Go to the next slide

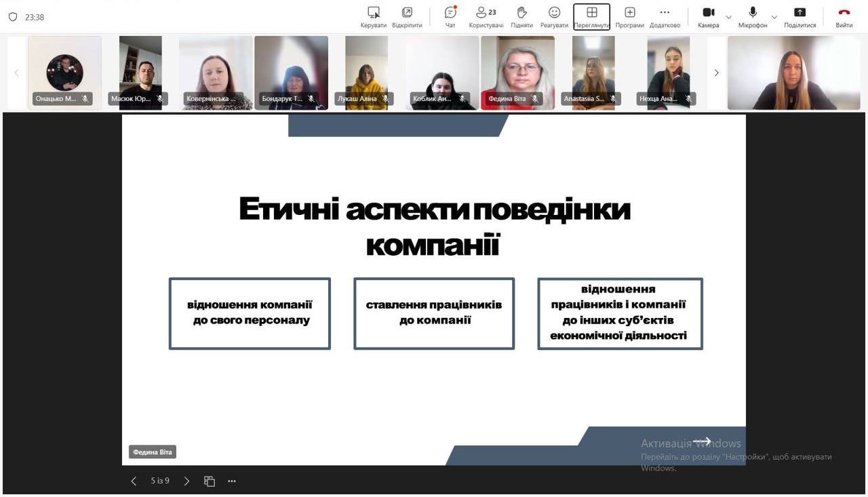tap(186, 481)
